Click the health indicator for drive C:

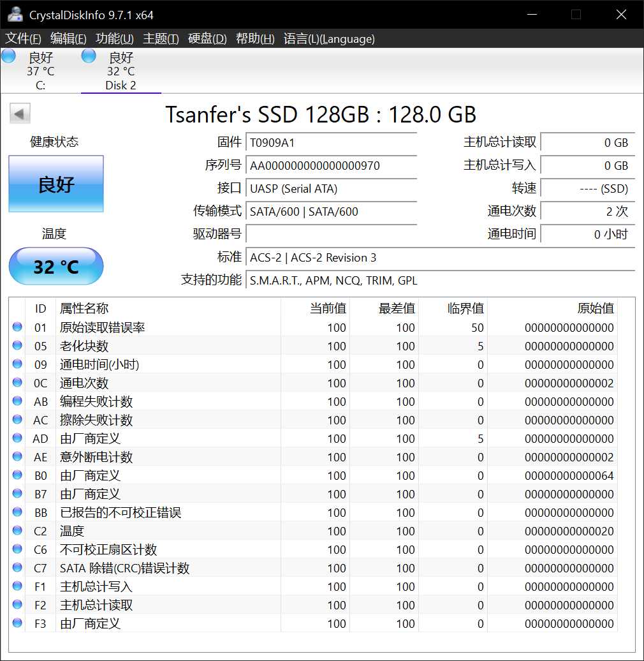pos(8,56)
